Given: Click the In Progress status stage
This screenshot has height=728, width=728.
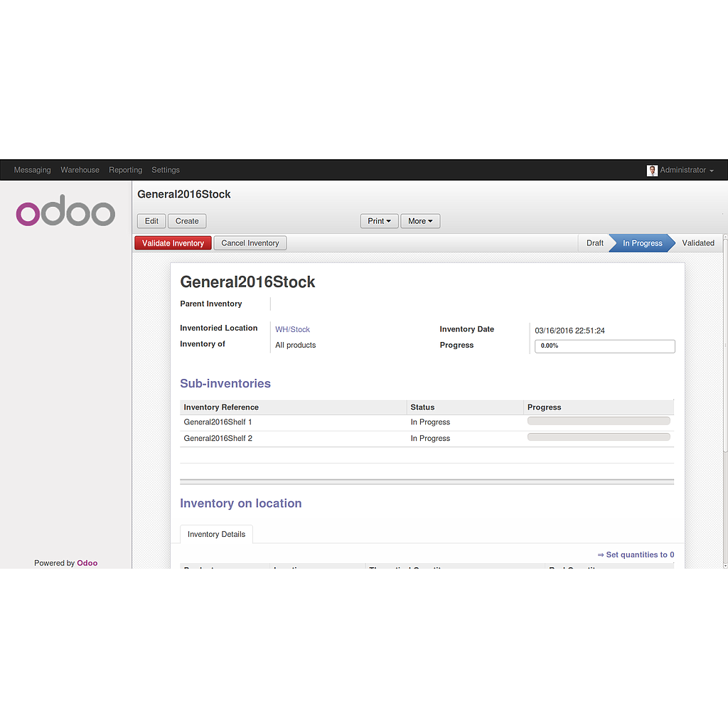Looking at the screenshot, I should point(642,243).
